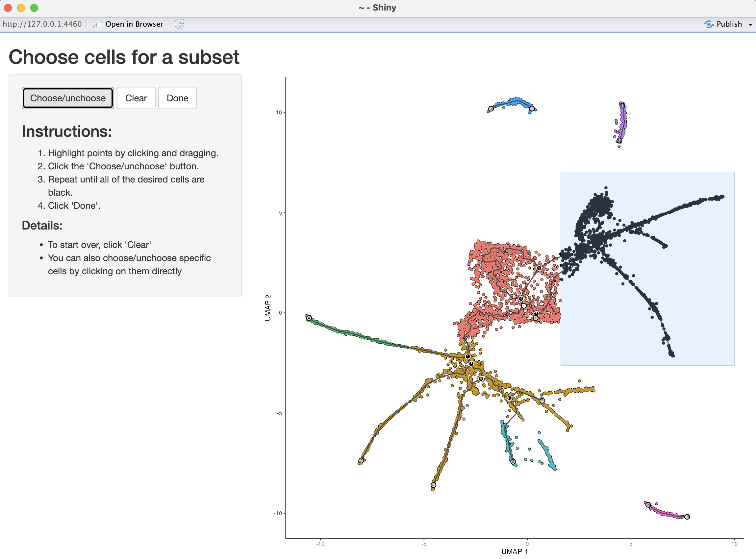Click the Publish icon
The image size is (756, 559).
(x=709, y=24)
